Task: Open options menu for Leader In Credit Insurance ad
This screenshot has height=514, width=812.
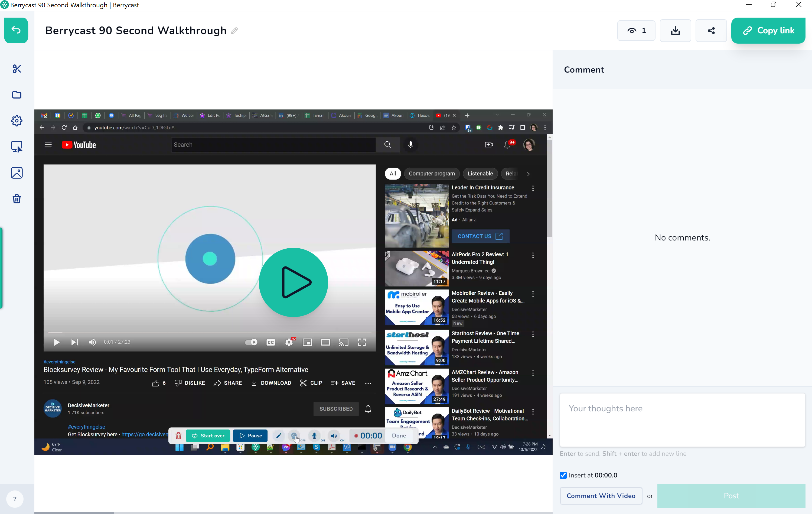Action: coord(533,188)
